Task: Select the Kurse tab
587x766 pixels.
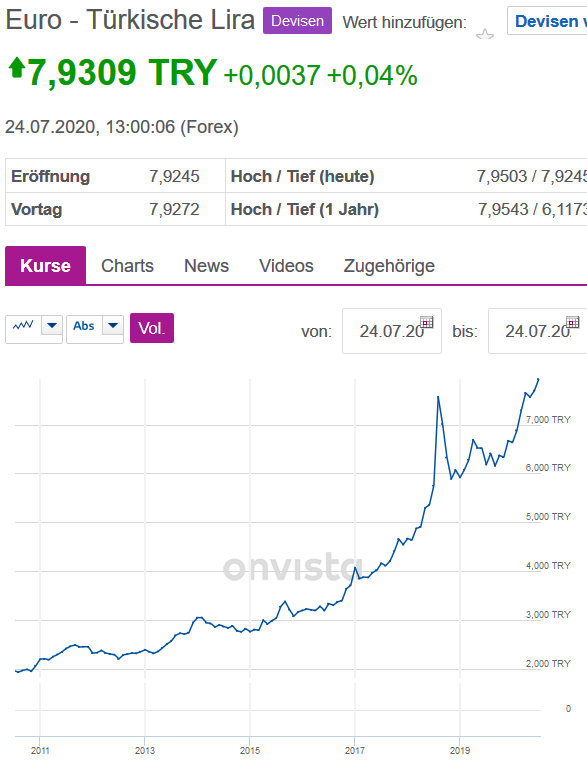Action: (x=45, y=266)
